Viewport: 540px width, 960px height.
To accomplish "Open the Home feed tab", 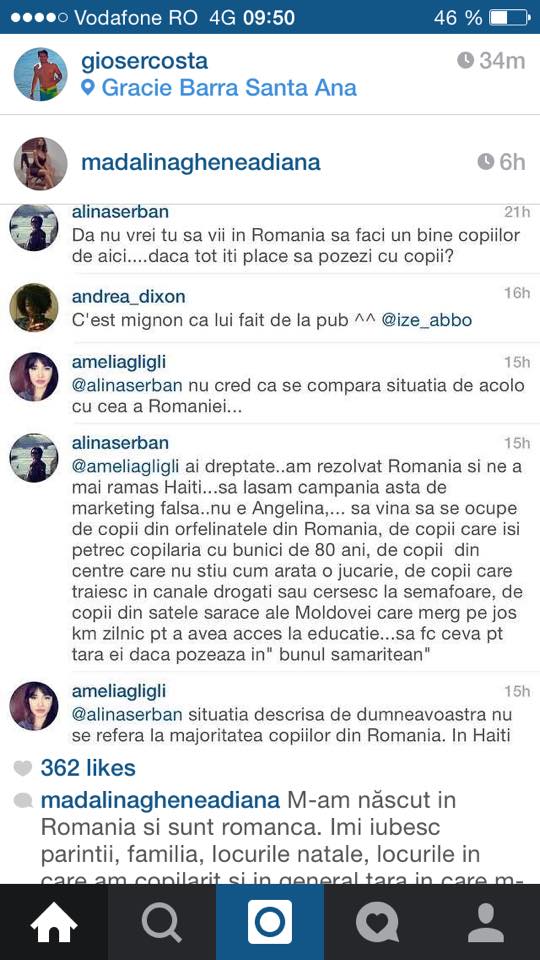I will coord(54,922).
